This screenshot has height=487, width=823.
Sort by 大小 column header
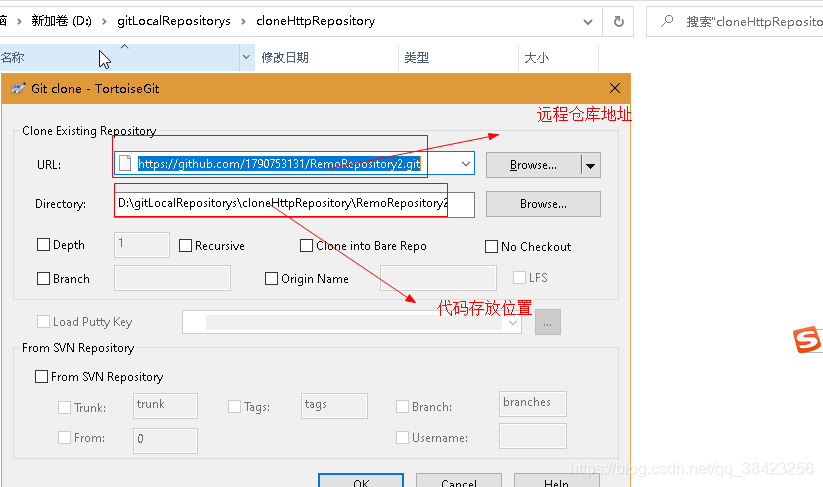558,57
